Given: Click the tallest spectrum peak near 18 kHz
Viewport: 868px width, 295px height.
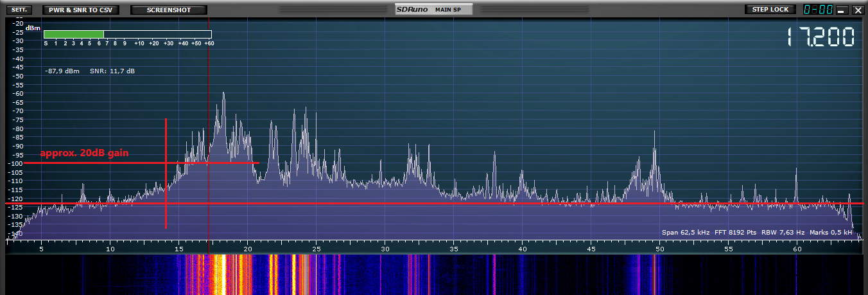Looking at the screenshot, I should point(223,94).
